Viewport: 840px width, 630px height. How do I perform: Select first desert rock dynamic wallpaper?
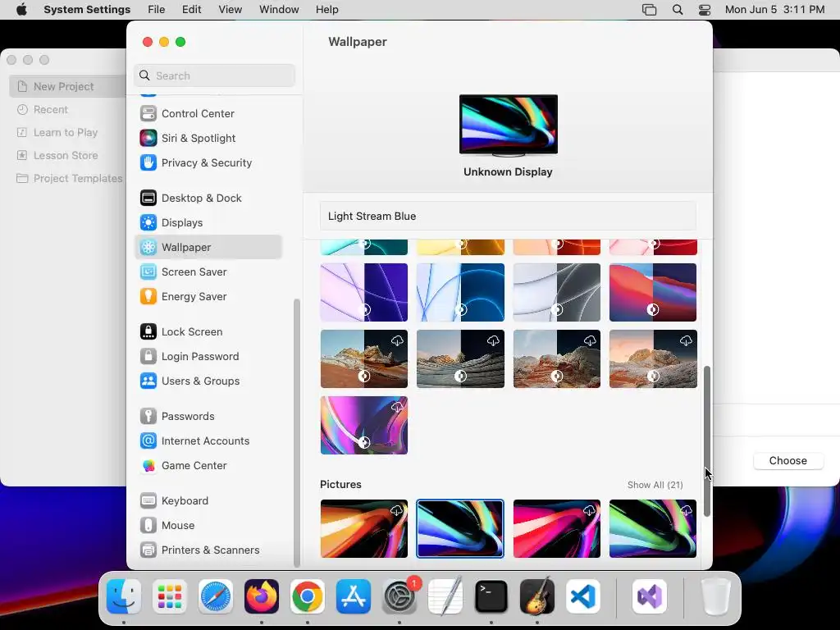point(363,359)
